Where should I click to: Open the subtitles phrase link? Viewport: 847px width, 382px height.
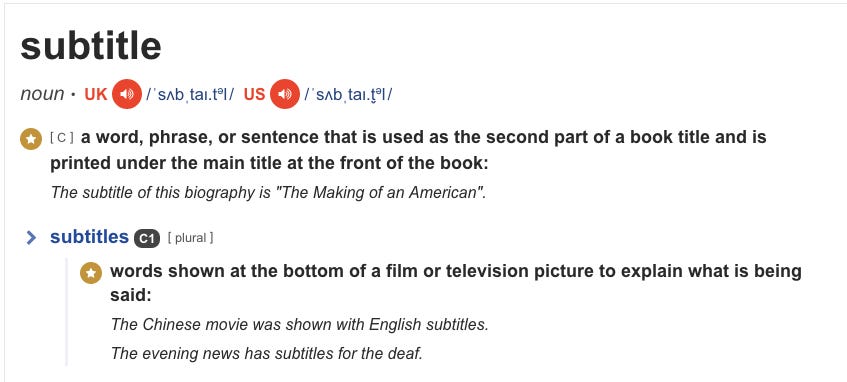click(89, 237)
